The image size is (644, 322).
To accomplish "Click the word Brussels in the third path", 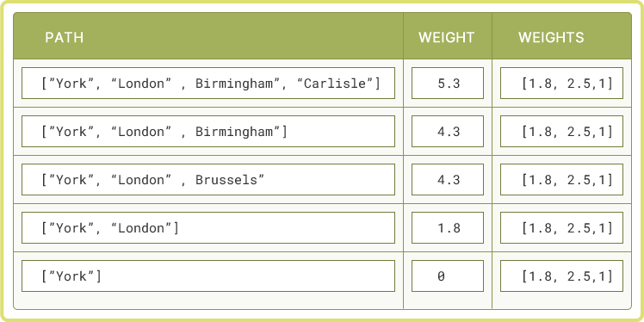I will click(226, 180).
